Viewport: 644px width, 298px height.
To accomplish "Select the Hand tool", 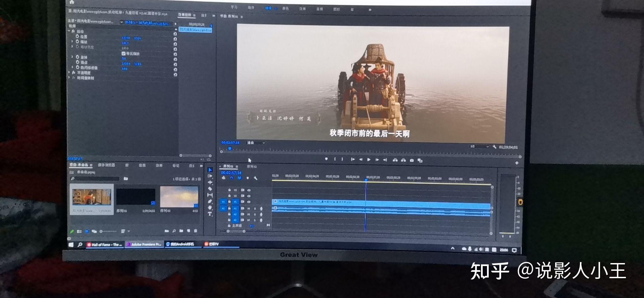I will pyautogui.click(x=210, y=208).
